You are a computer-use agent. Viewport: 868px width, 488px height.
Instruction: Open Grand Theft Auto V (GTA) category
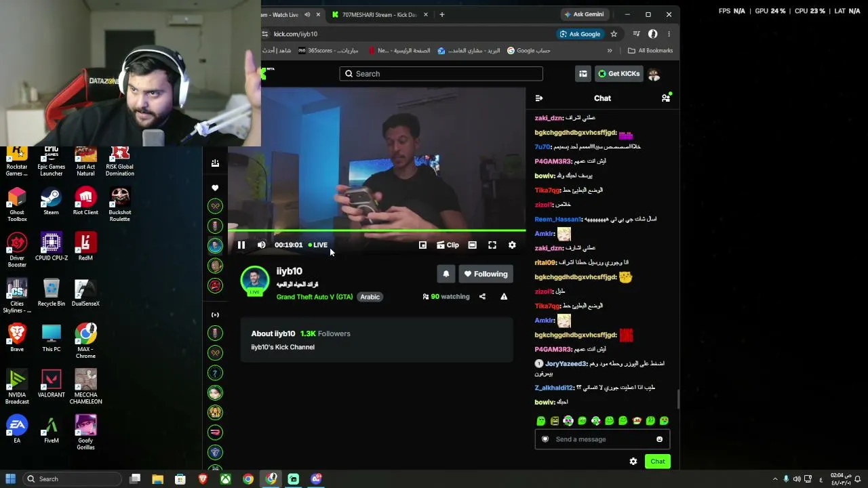point(315,297)
